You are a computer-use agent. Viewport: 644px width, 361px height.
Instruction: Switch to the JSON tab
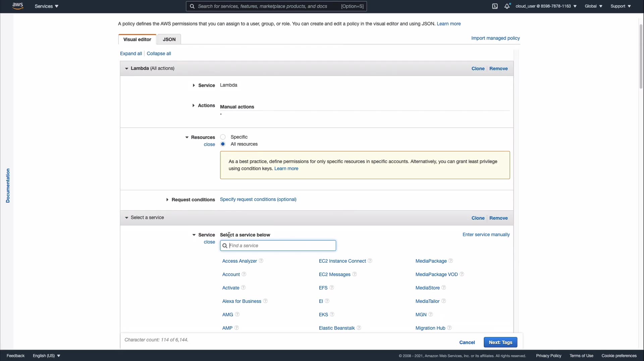click(x=169, y=39)
